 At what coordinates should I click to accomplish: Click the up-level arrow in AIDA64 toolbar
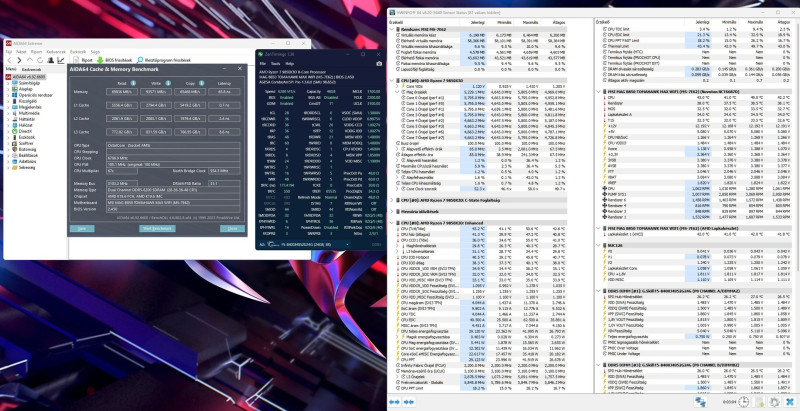click(x=30, y=60)
